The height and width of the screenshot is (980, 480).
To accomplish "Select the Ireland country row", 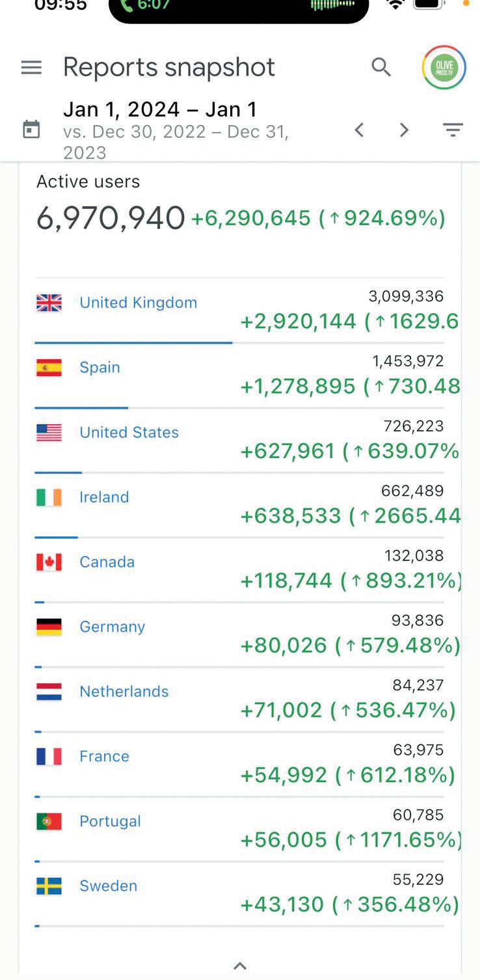I will [240, 506].
